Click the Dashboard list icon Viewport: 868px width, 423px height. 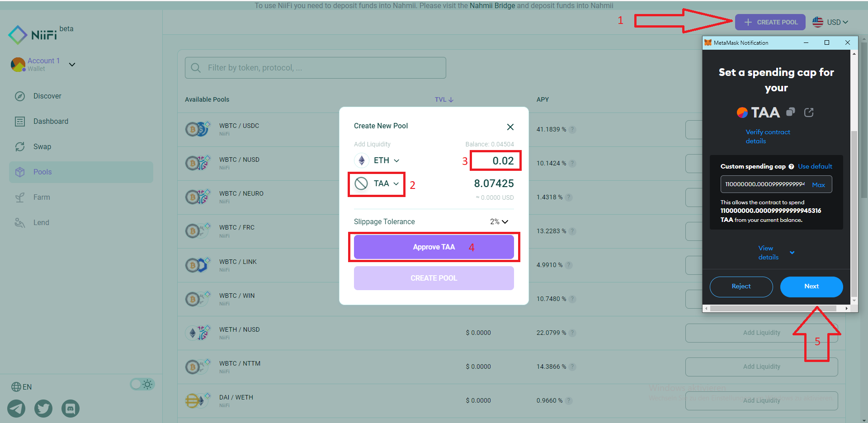pyautogui.click(x=20, y=121)
